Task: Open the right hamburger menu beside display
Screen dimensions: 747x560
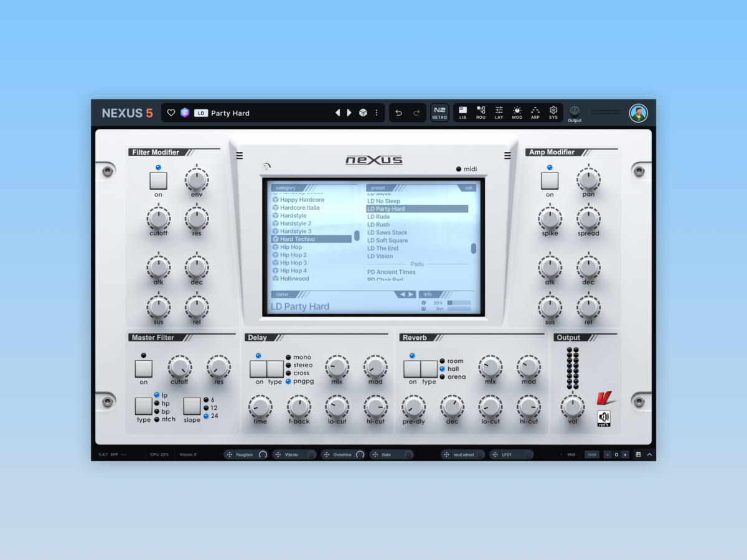Action: [x=507, y=156]
